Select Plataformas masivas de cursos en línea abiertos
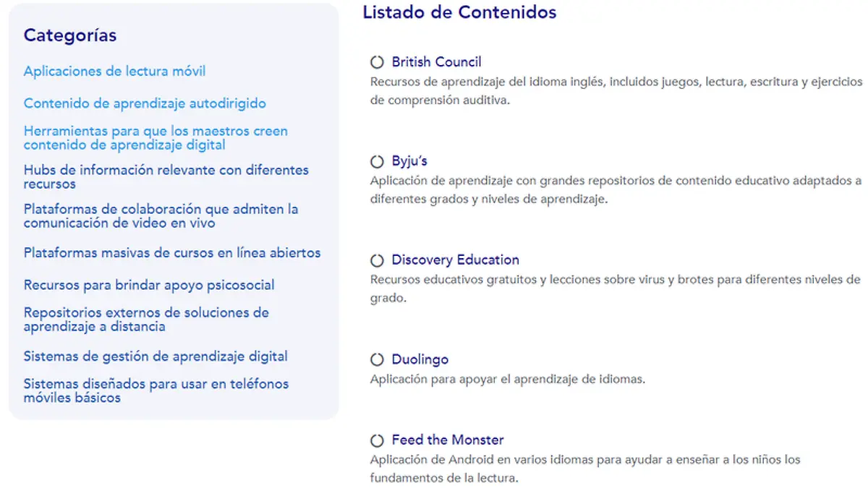 pos(171,253)
